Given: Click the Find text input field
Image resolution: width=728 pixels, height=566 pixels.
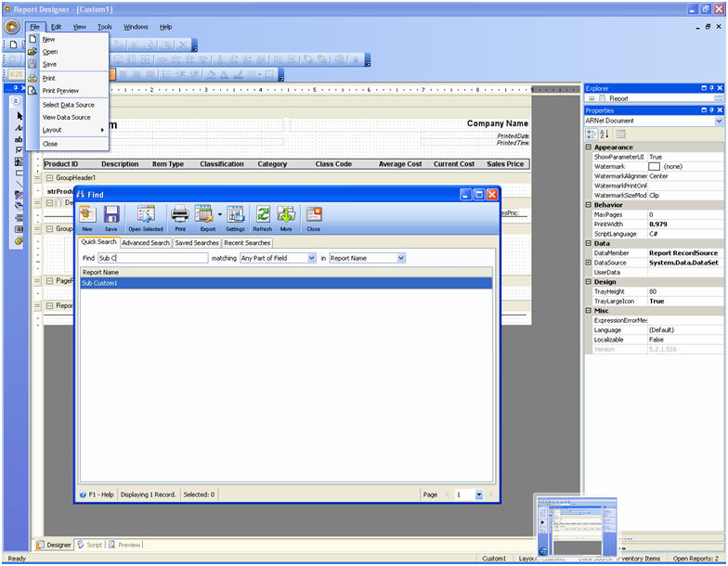Looking at the screenshot, I should click(152, 258).
